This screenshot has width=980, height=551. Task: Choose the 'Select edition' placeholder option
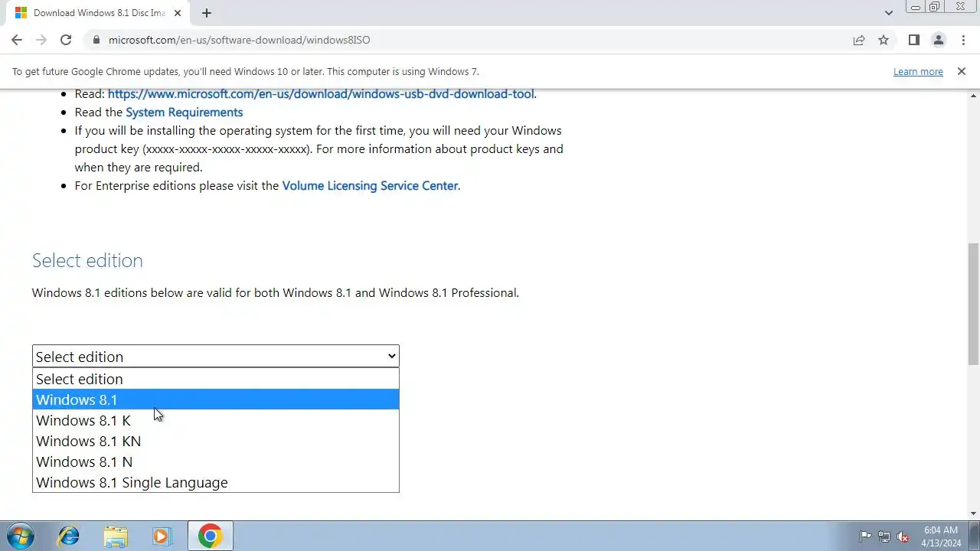(215, 379)
